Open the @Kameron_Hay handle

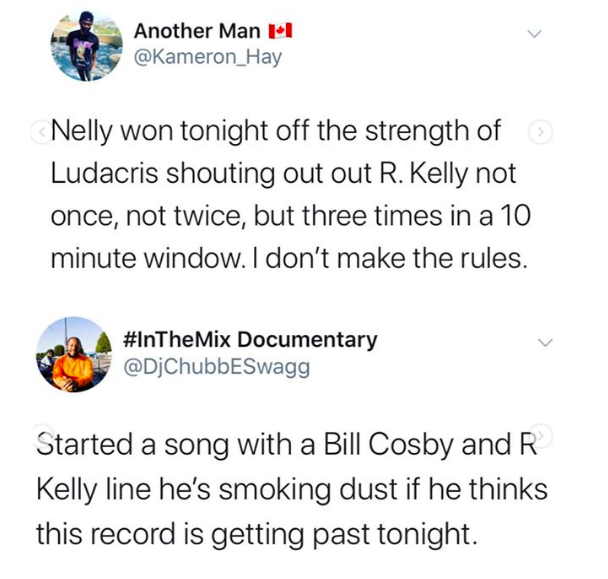pos(207,57)
